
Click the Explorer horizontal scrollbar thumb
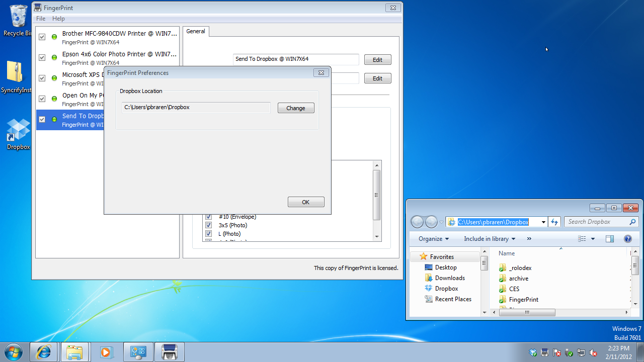(x=527, y=312)
